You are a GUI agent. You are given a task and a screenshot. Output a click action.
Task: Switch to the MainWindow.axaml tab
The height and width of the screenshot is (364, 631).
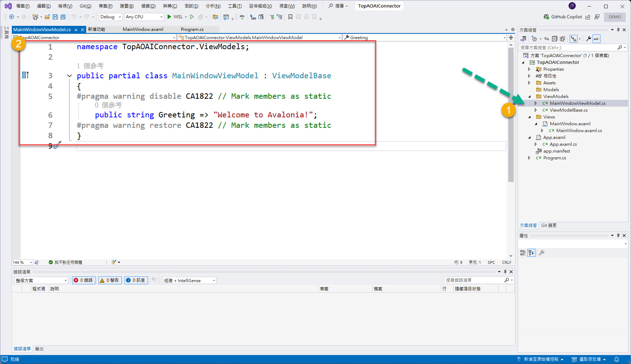[x=143, y=29]
